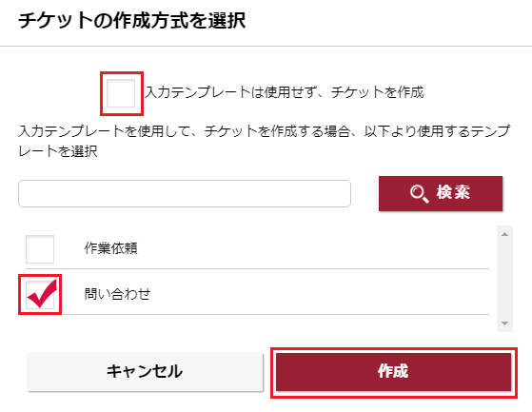The width and height of the screenshot is (532, 412).
Task: Tick the 作業依頼 template checkbox
Action: [40, 249]
